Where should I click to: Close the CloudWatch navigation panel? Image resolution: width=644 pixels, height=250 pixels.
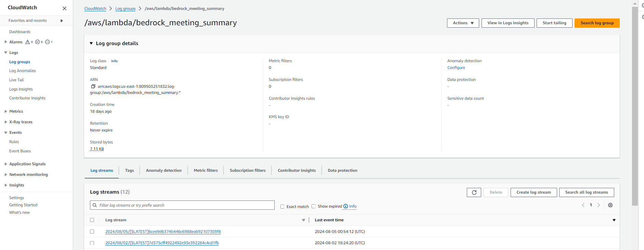65,8
